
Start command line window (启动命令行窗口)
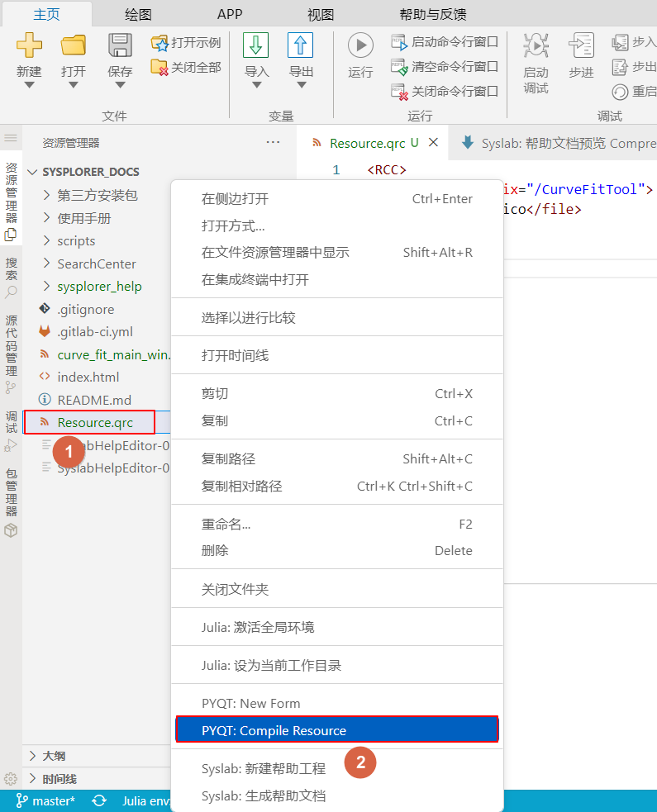(445, 42)
